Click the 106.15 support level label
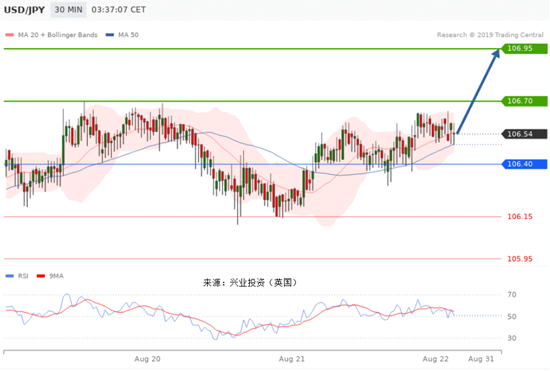This screenshot has height=371, width=550. 520,217
